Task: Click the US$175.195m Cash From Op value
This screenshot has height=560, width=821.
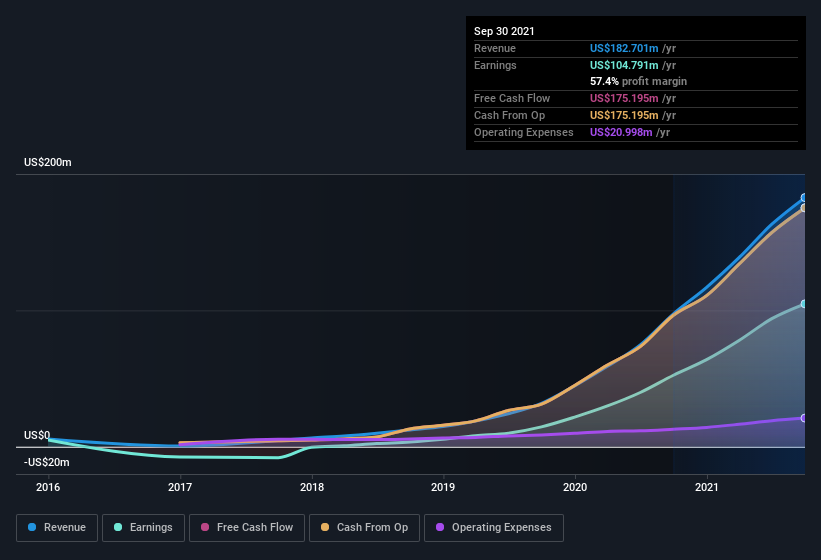Action: pos(624,115)
